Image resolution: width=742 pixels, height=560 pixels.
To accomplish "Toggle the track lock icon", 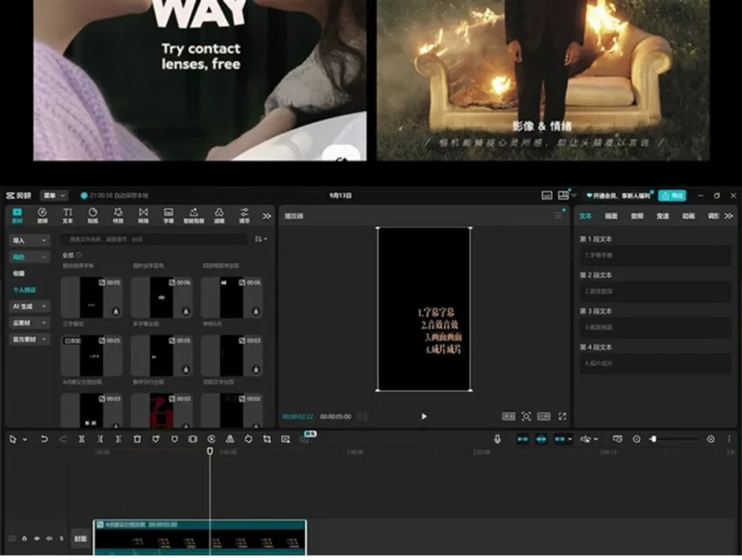I will (x=24, y=538).
